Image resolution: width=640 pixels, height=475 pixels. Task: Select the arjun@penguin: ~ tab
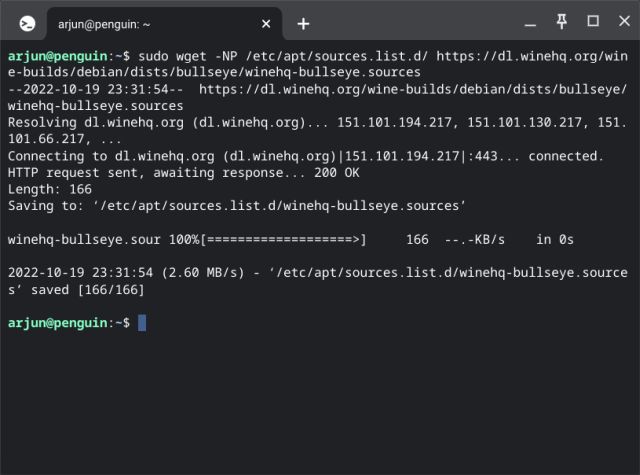(164, 24)
